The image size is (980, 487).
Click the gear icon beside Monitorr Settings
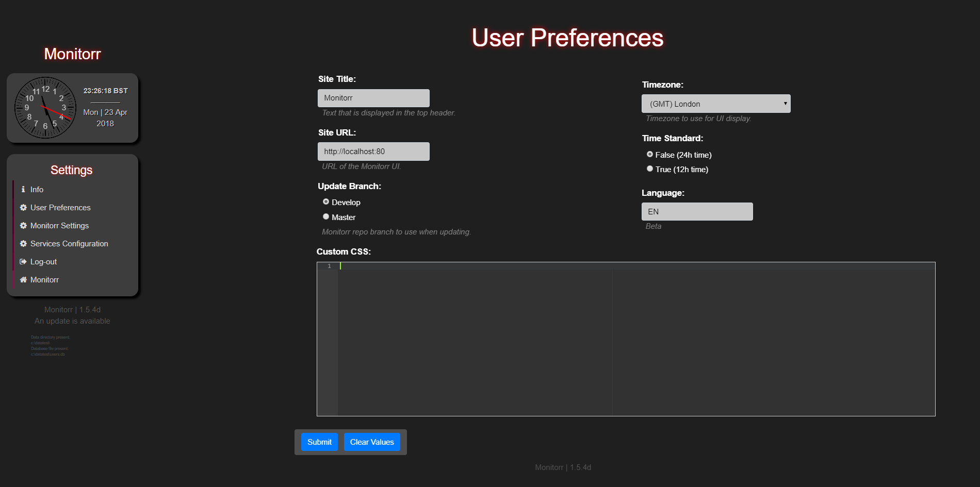(x=23, y=225)
